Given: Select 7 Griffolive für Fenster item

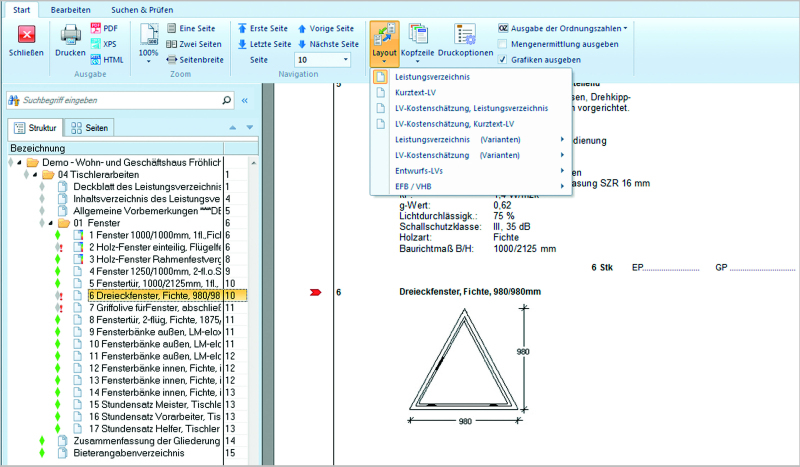Looking at the screenshot, I should point(155,308).
